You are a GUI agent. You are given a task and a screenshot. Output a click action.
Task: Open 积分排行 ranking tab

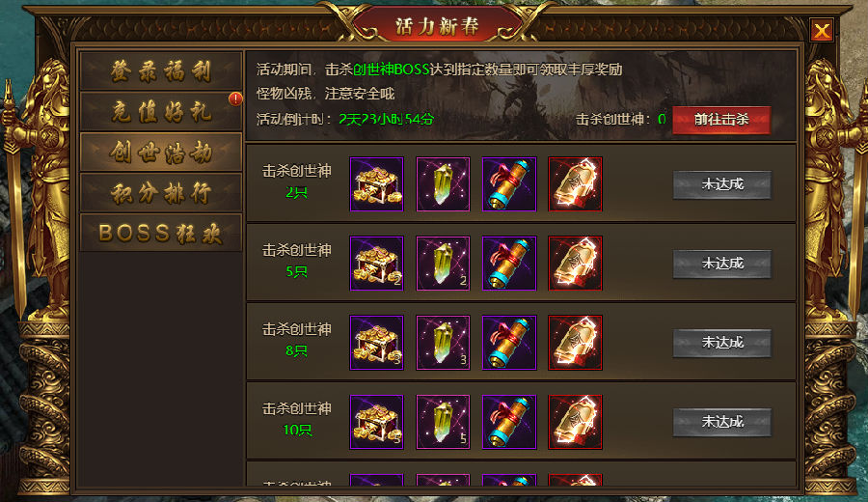click(161, 192)
